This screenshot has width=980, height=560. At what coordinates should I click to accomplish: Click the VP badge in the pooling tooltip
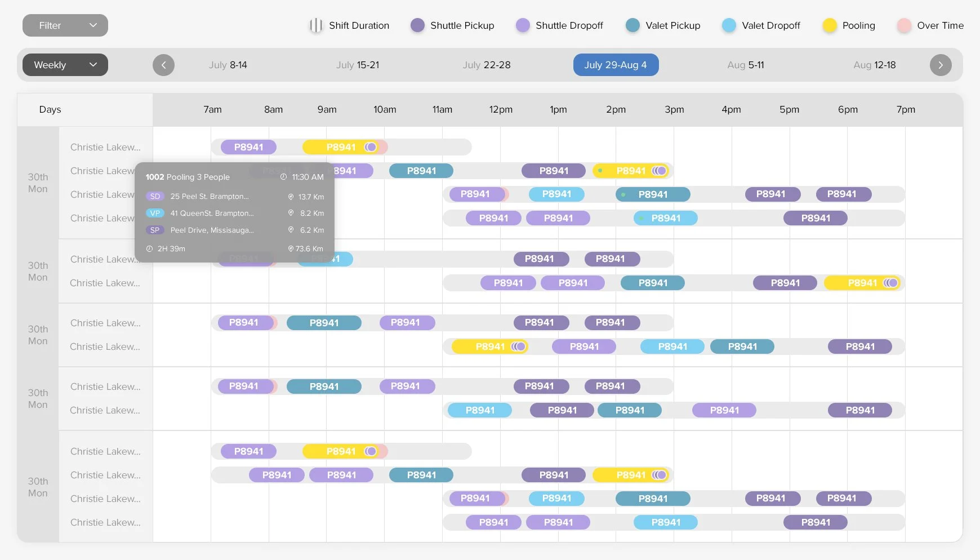coord(155,213)
